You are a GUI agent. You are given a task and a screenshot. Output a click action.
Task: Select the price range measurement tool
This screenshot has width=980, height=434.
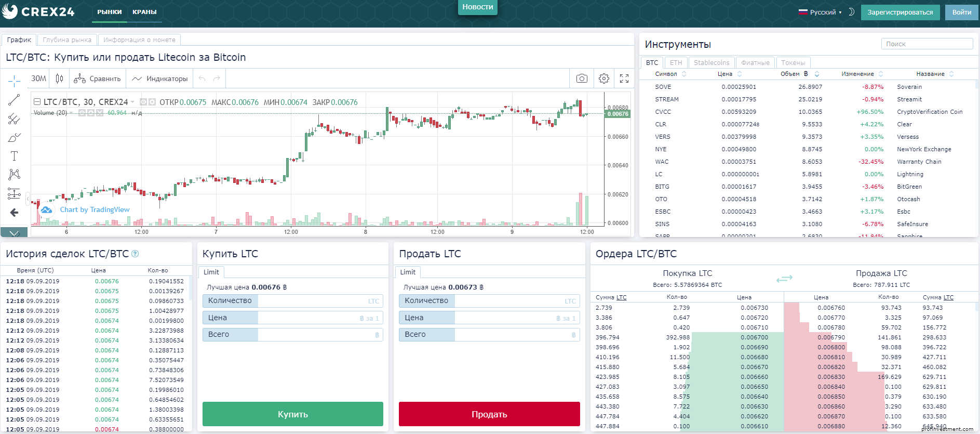pyautogui.click(x=14, y=194)
